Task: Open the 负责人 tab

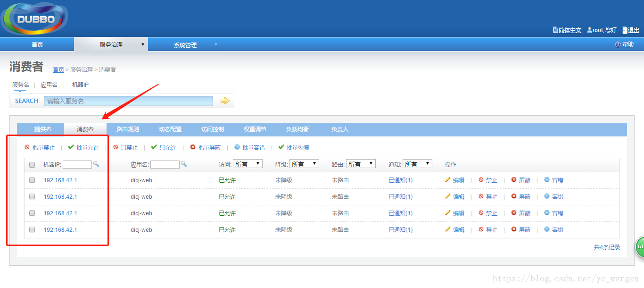Action: [x=340, y=129]
